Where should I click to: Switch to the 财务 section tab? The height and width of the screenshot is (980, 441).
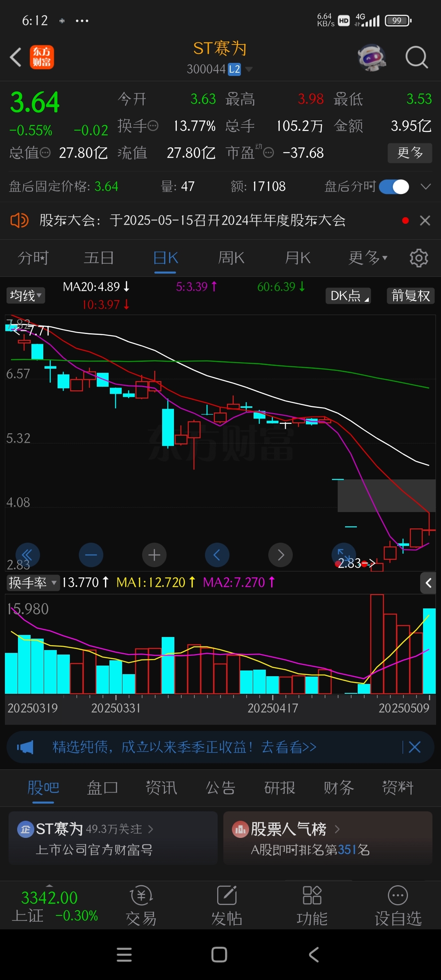[339, 787]
